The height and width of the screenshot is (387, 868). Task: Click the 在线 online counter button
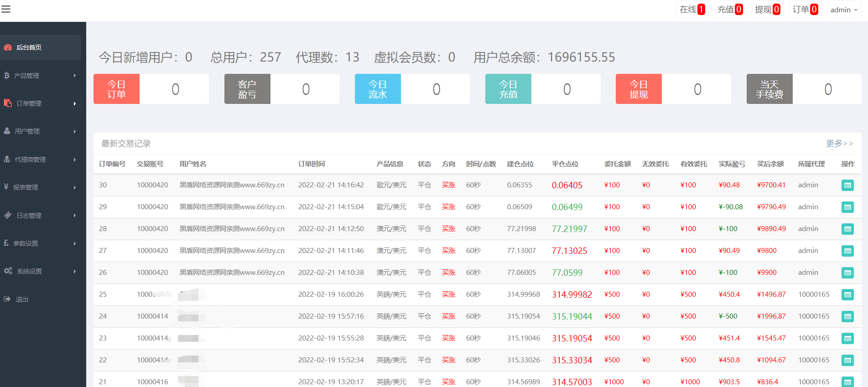click(692, 10)
